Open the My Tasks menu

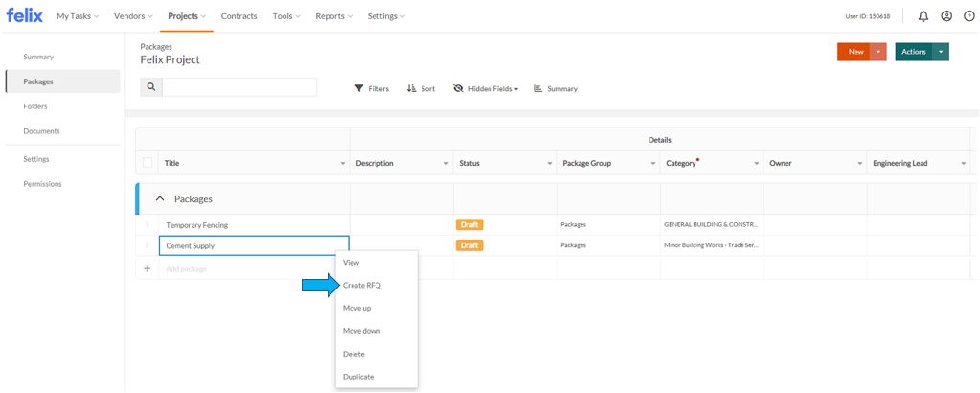(78, 16)
